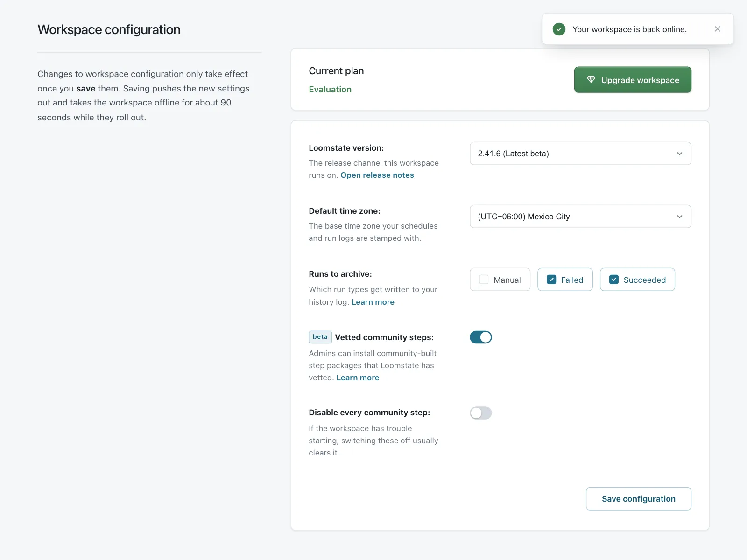Click the Upgrade workspace button
Screen dimensions: 747x560
point(633,80)
